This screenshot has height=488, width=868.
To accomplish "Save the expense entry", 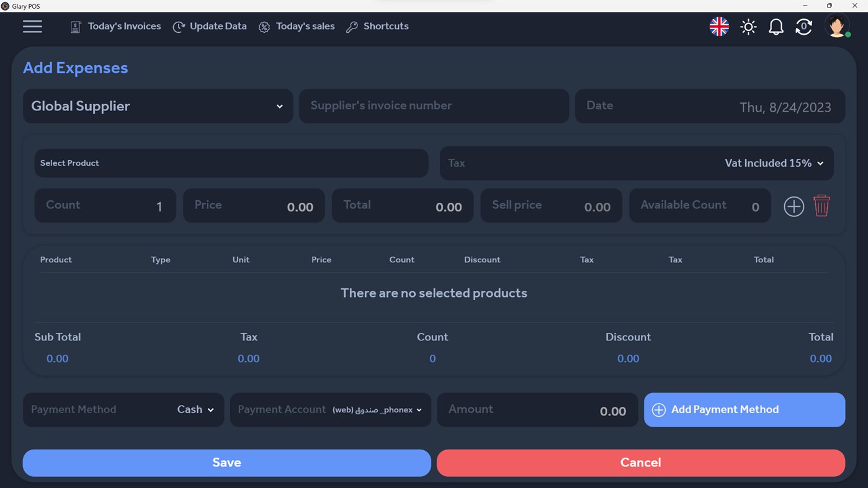I will click(226, 463).
